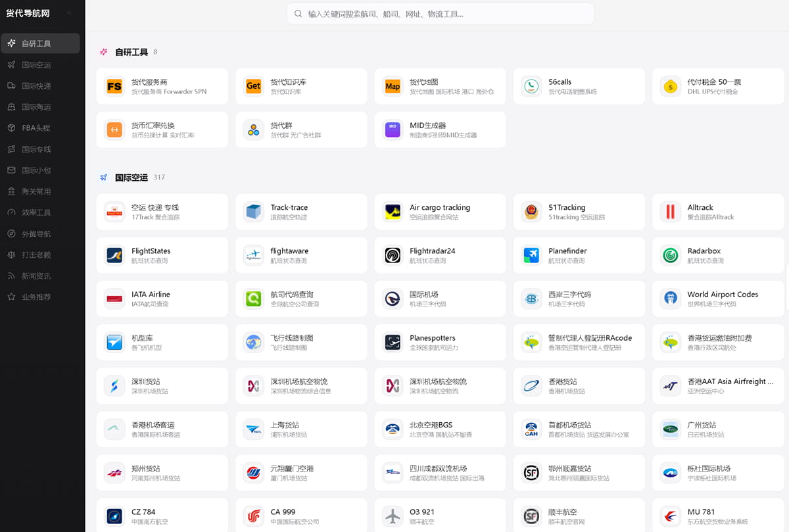Viewport: 789px width, 532px height.
Task: Open 国际快递 in the sidebar
Action: [x=40, y=85]
